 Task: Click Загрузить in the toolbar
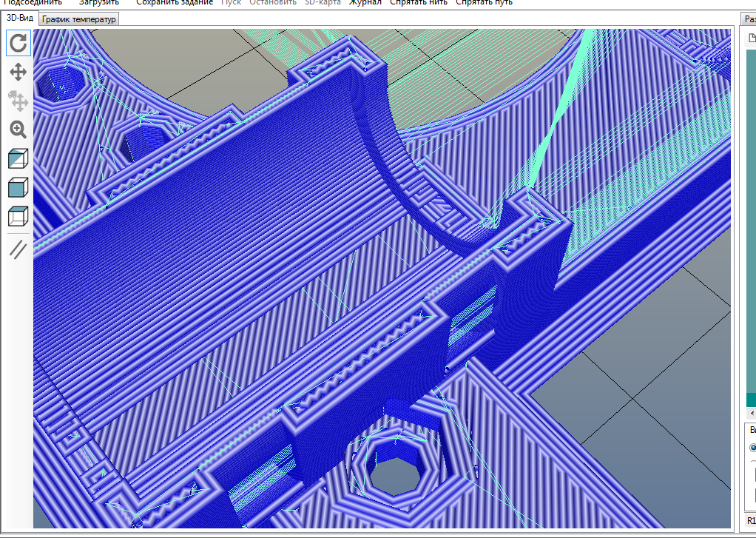[99, 2]
